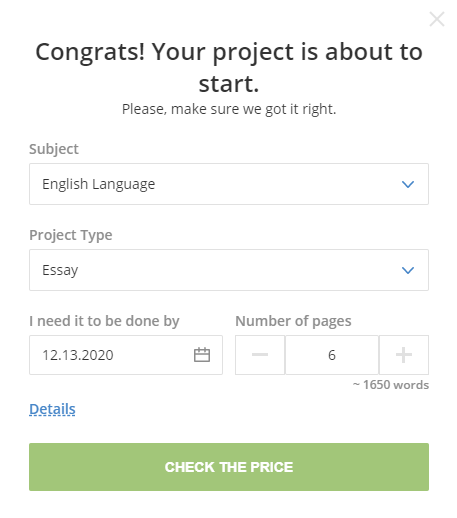Click the Subject field label
The height and width of the screenshot is (518, 457).
pos(54,149)
